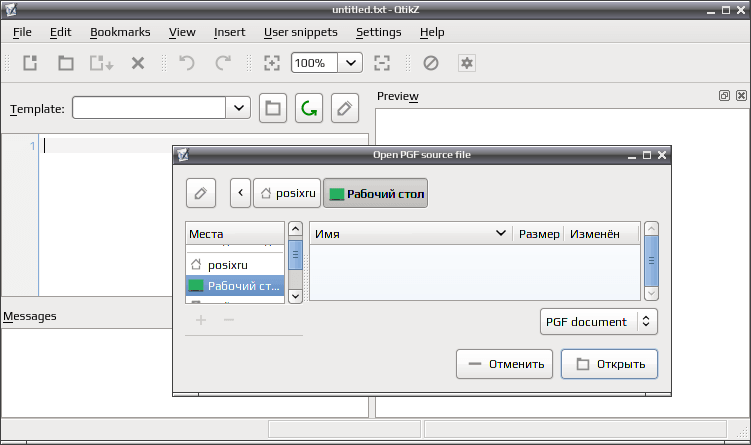The width and height of the screenshot is (751, 445).
Task: Click the Undo toolbar icon
Action: (187, 63)
